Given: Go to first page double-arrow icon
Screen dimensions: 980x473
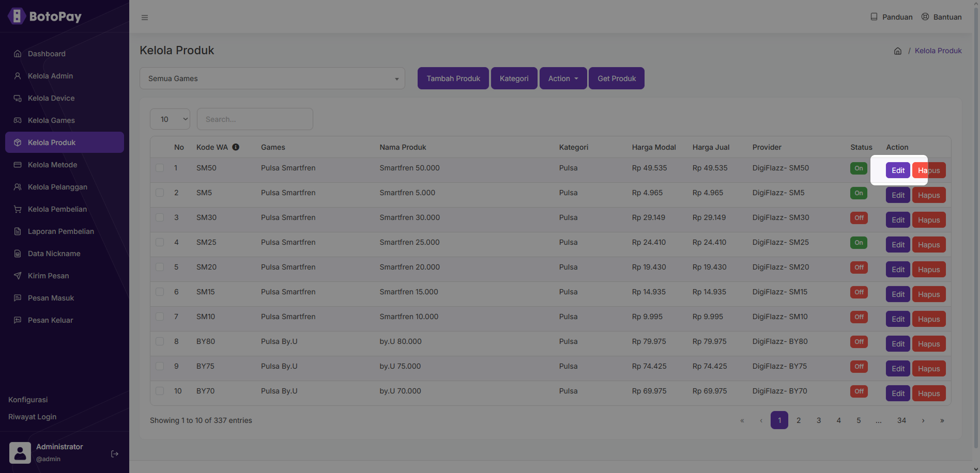Looking at the screenshot, I should pyautogui.click(x=742, y=420).
